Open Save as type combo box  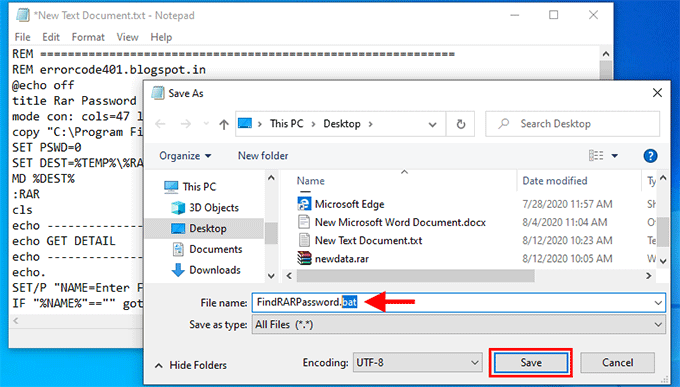click(x=458, y=325)
